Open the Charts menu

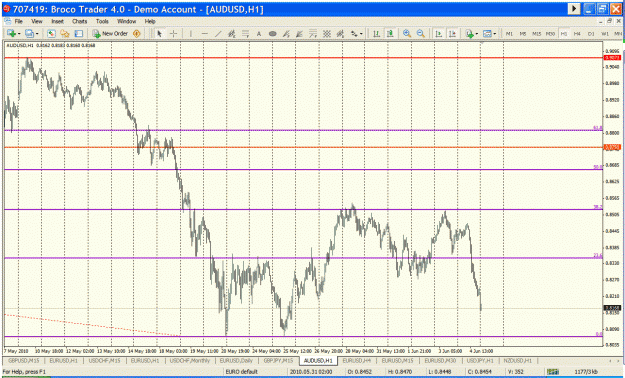pos(79,21)
